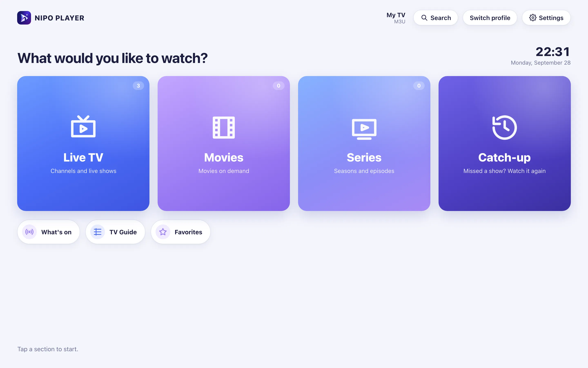Click the 'Tap a section to start.' hint
Image resolution: width=588 pixels, height=368 pixels.
click(48, 349)
